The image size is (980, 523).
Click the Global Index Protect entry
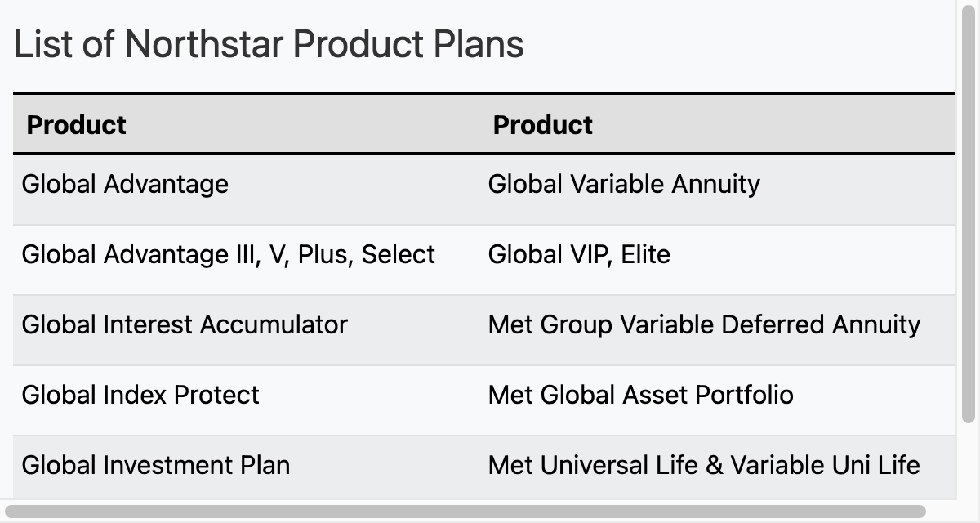pos(140,395)
